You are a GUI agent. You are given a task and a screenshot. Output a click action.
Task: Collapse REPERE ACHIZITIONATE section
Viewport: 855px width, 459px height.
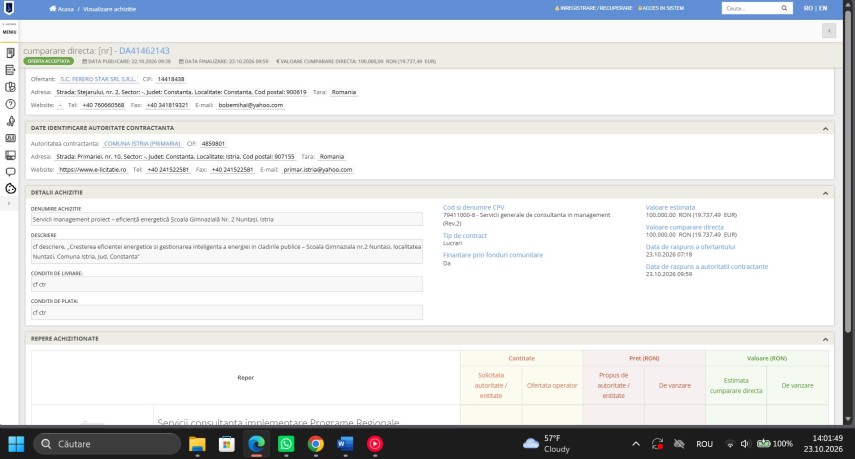(825, 339)
